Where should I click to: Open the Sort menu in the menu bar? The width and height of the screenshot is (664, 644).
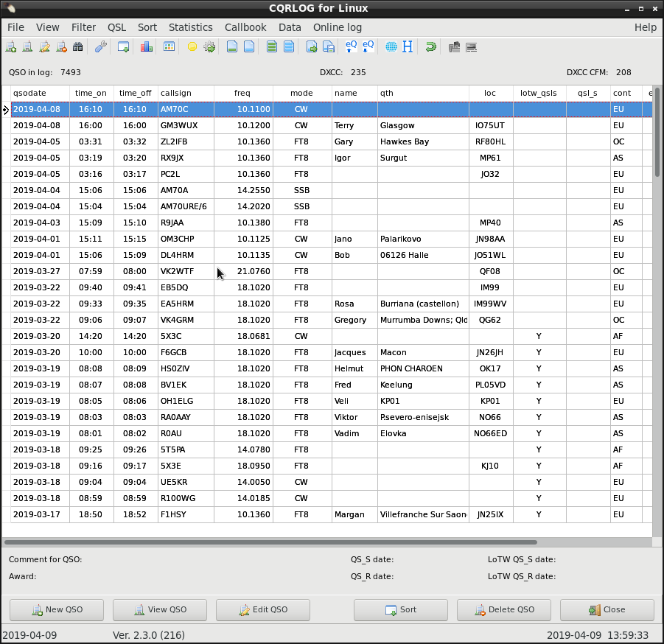tap(147, 27)
